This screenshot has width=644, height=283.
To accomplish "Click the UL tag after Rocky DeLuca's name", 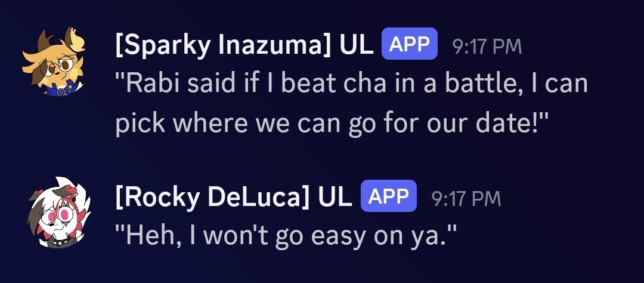I will tap(335, 197).
